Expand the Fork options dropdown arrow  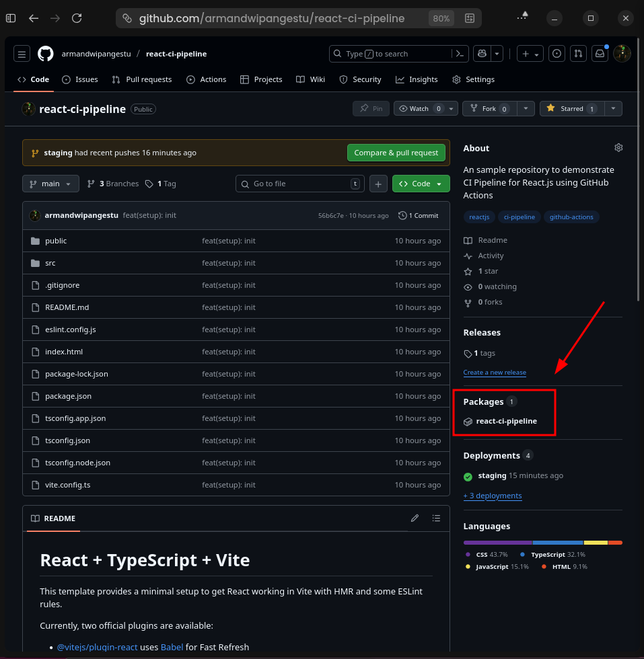point(526,108)
